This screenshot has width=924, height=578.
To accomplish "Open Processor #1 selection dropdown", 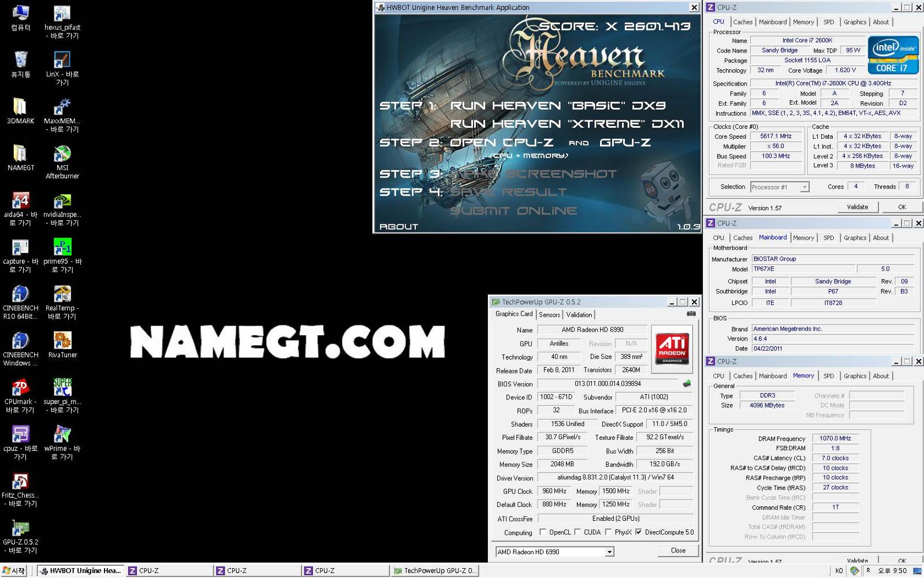I will 780,187.
